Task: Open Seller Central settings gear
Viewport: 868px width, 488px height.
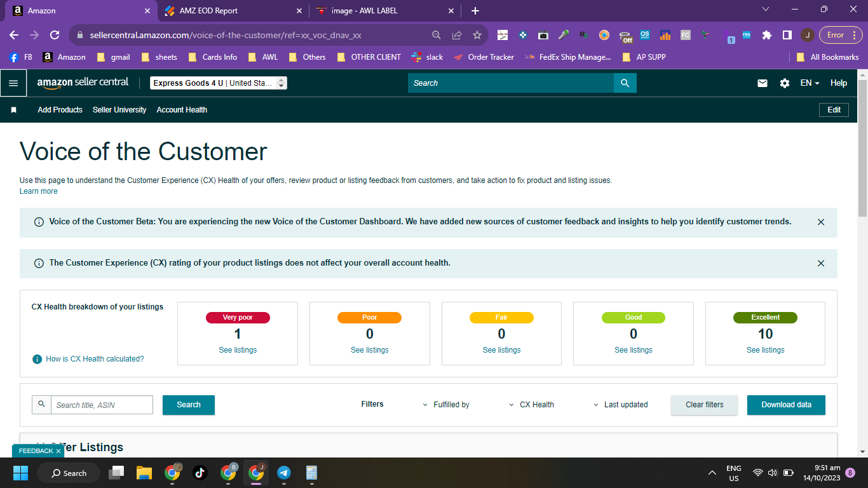Action: coord(785,83)
